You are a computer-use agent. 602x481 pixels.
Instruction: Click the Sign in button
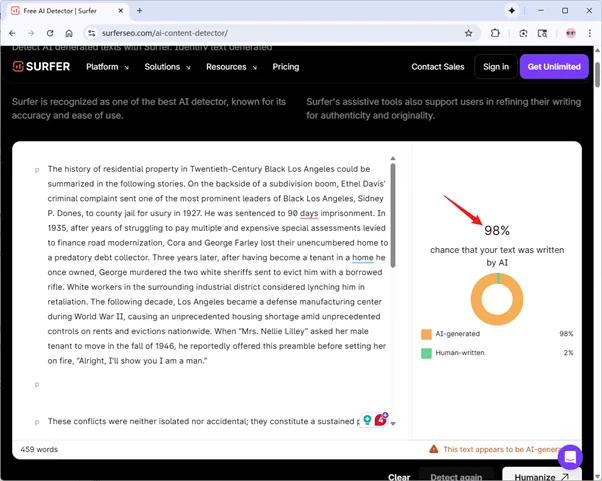point(496,67)
